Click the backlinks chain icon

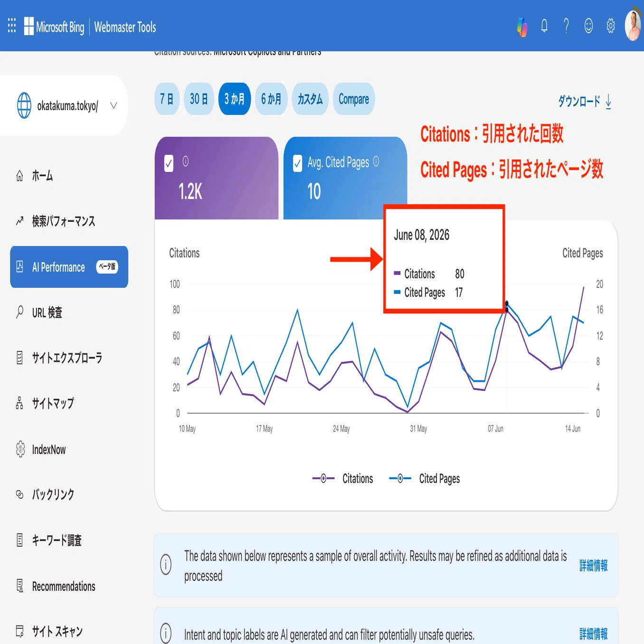(19, 494)
